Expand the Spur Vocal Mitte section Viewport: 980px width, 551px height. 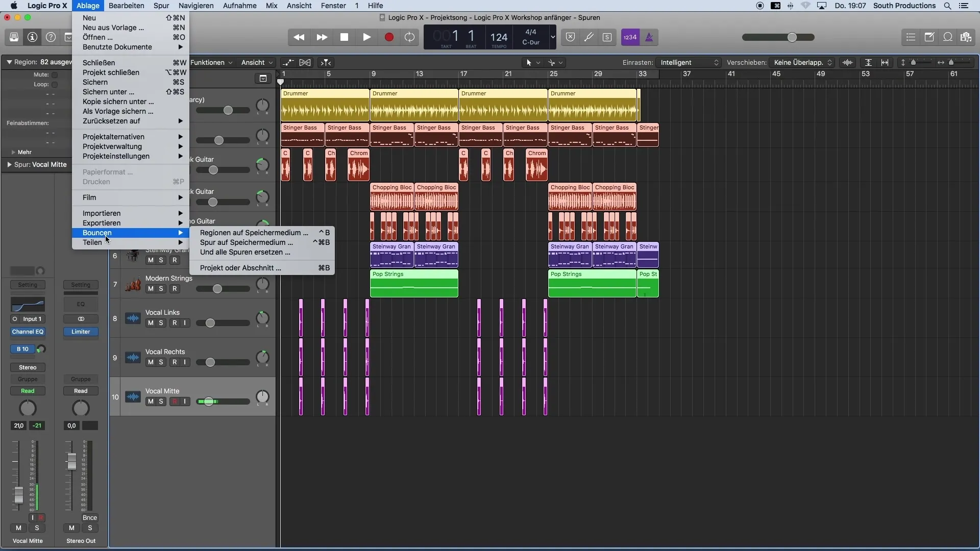click(9, 165)
